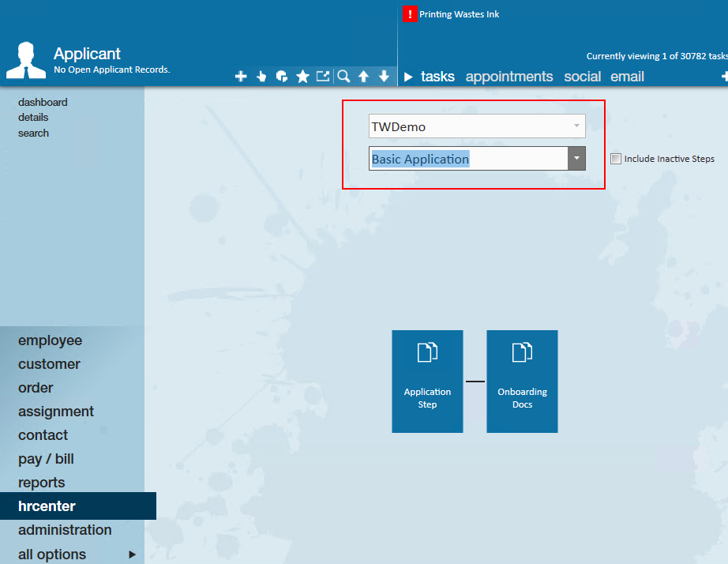Click the star favorites icon
The width and height of the screenshot is (728, 564).
click(302, 76)
